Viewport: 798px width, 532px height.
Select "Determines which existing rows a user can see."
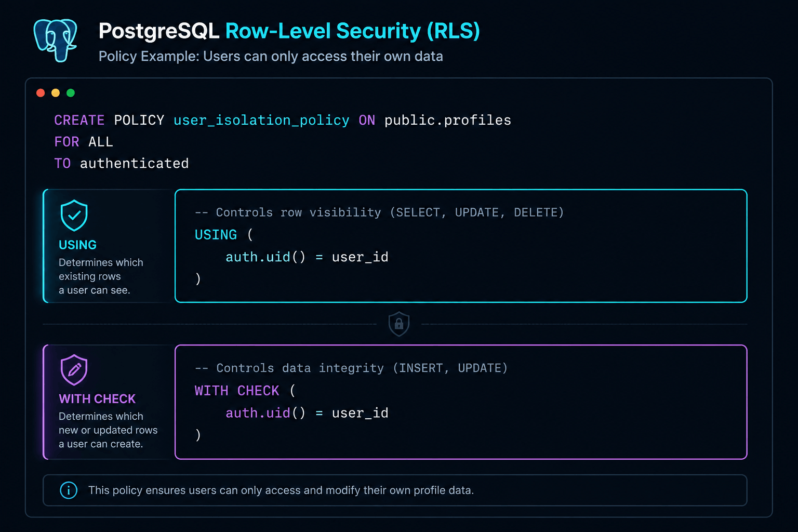(x=101, y=276)
